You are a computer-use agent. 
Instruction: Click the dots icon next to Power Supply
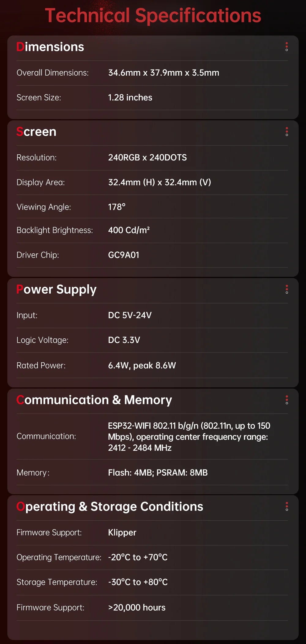287,289
